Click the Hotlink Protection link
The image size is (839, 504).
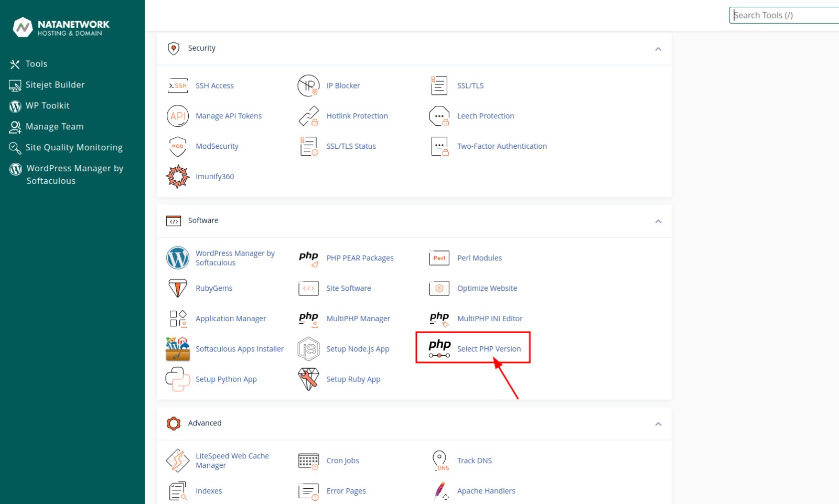click(357, 116)
